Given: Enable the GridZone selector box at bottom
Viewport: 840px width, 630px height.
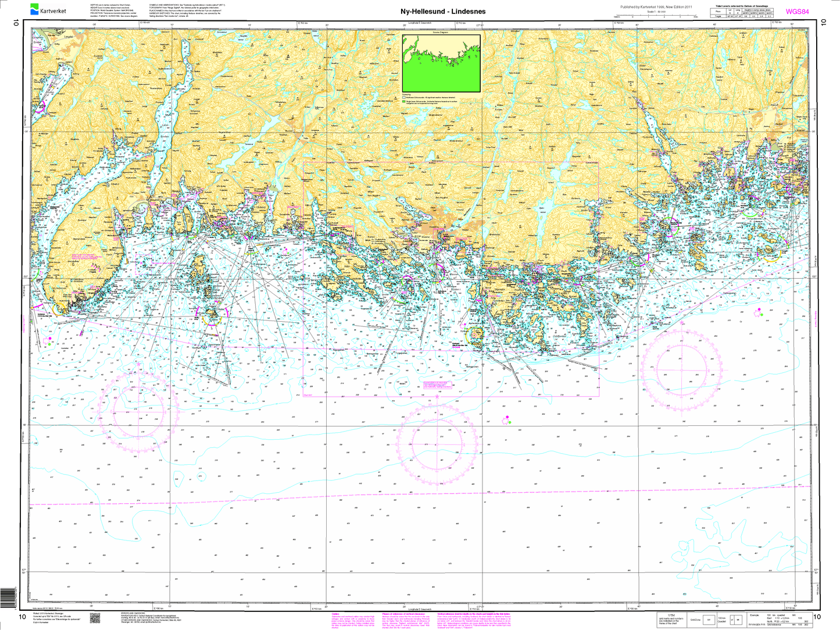Looking at the screenshot, I should (708, 619).
